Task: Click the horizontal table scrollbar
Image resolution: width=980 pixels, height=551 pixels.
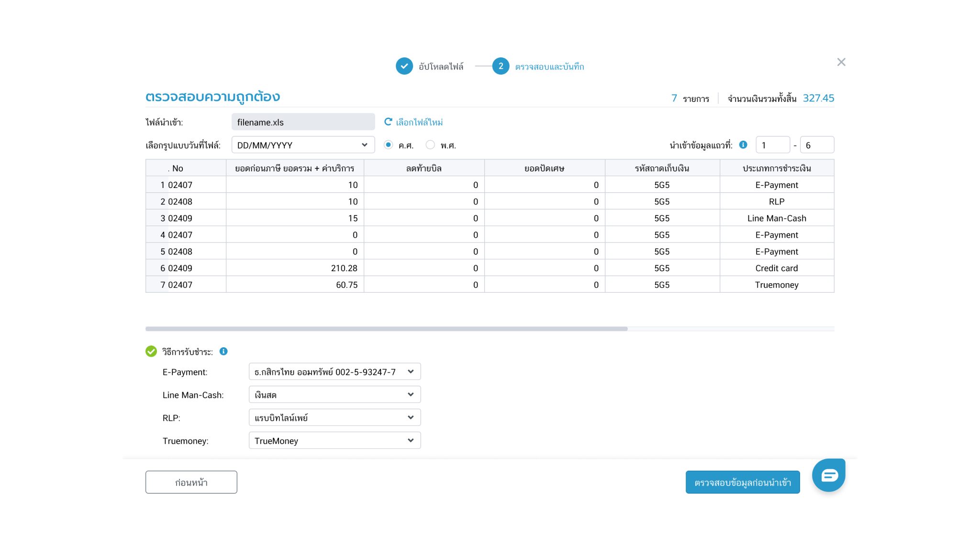Action: click(386, 329)
